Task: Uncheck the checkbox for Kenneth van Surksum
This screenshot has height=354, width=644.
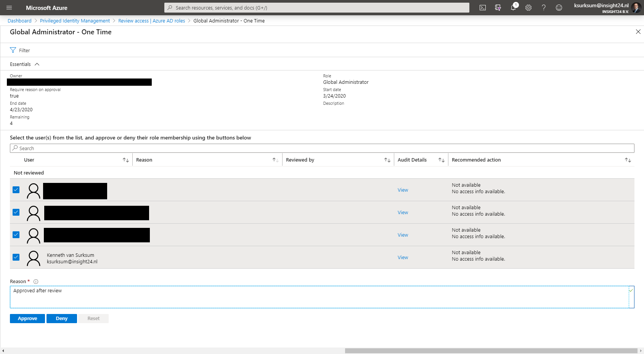Action: coord(16,257)
